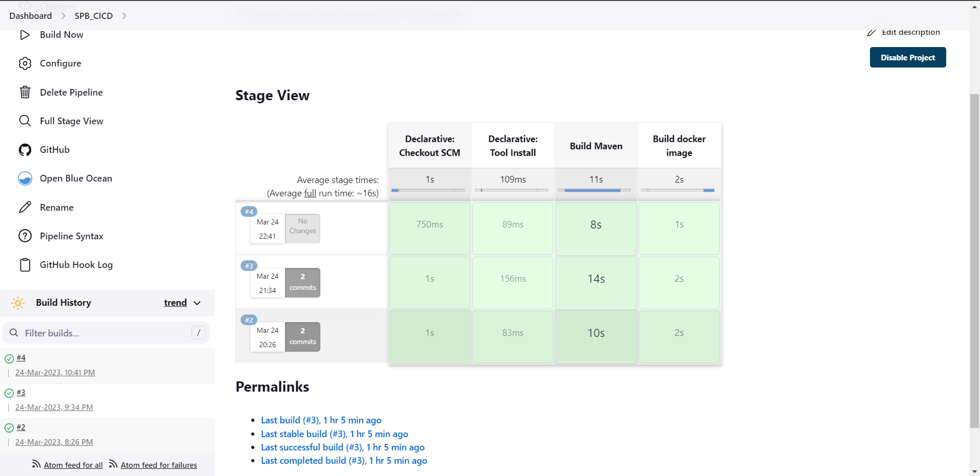
Task: Click the success checkmark beside build #2
Action: 8,427
